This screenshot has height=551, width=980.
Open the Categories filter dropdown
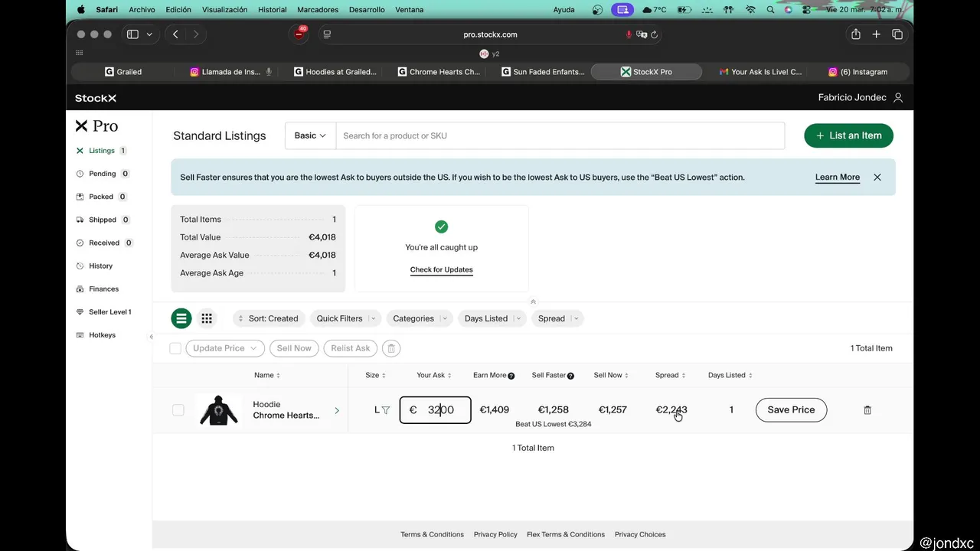click(x=419, y=318)
